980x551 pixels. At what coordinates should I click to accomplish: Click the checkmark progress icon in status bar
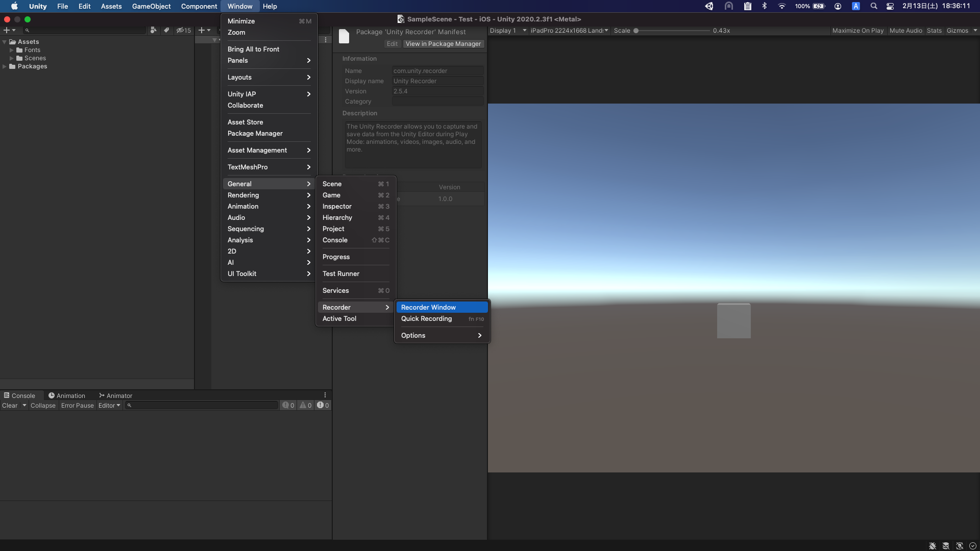coord(972,545)
